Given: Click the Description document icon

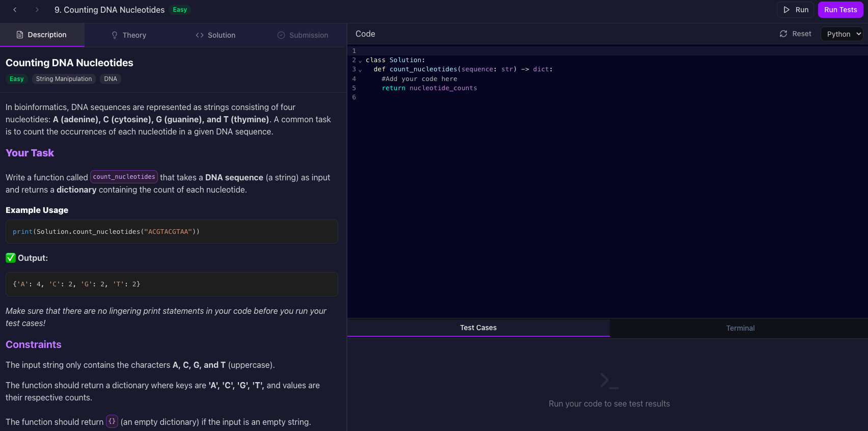Looking at the screenshot, I should pos(20,35).
